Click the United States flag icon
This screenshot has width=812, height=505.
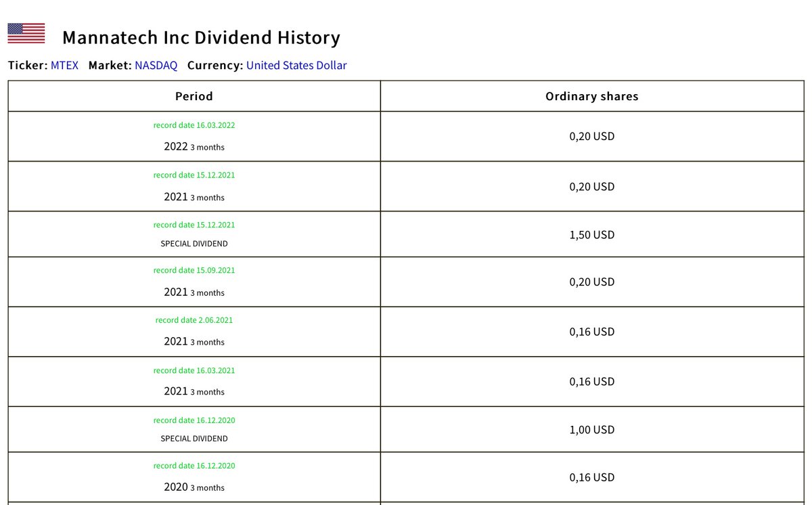pos(26,33)
